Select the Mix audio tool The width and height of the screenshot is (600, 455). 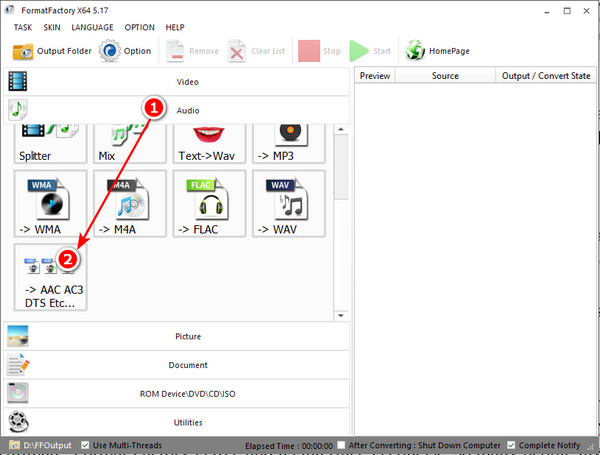click(x=130, y=144)
